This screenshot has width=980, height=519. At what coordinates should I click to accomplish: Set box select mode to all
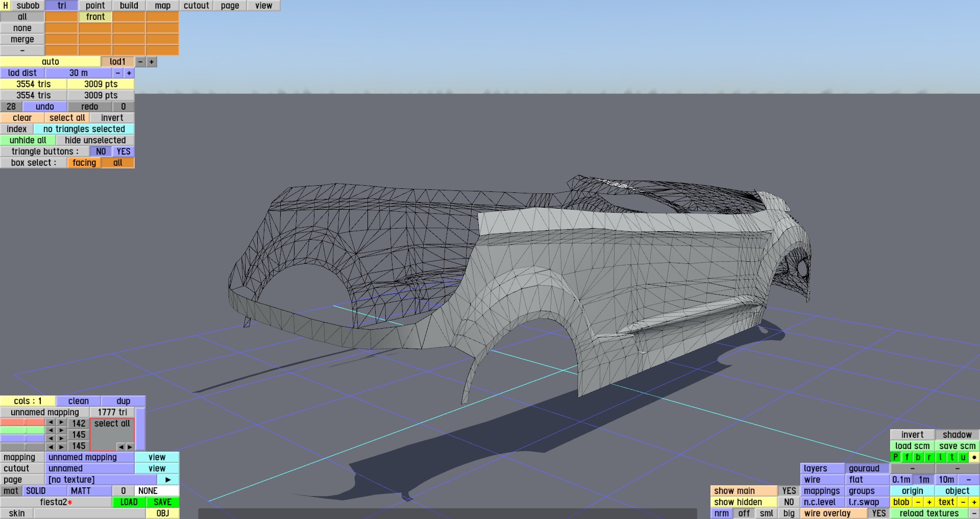[118, 163]
